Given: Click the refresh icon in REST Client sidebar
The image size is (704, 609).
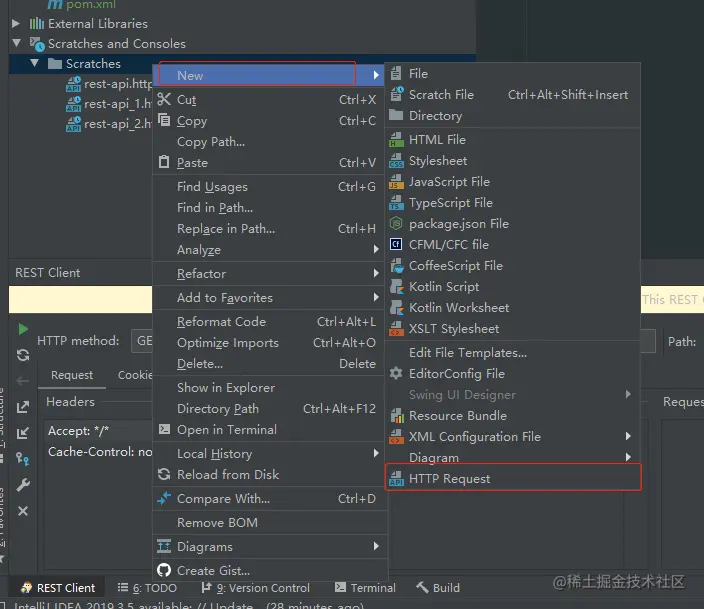Looking at the screenshot, I should 23,355.
